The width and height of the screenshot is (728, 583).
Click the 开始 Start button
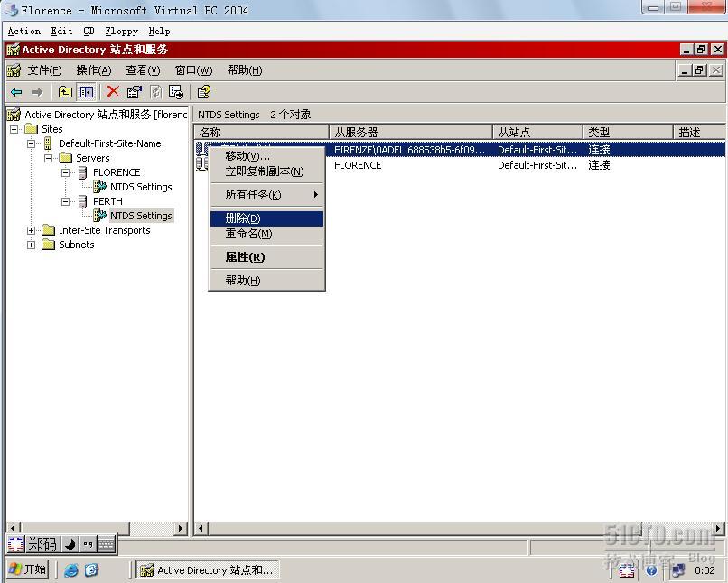27,569
